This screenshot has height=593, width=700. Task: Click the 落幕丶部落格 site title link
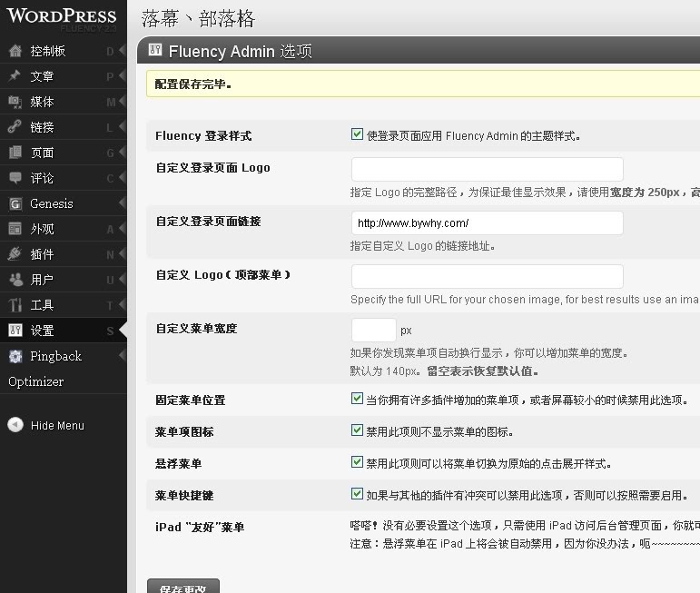click(x=198, y=19)
